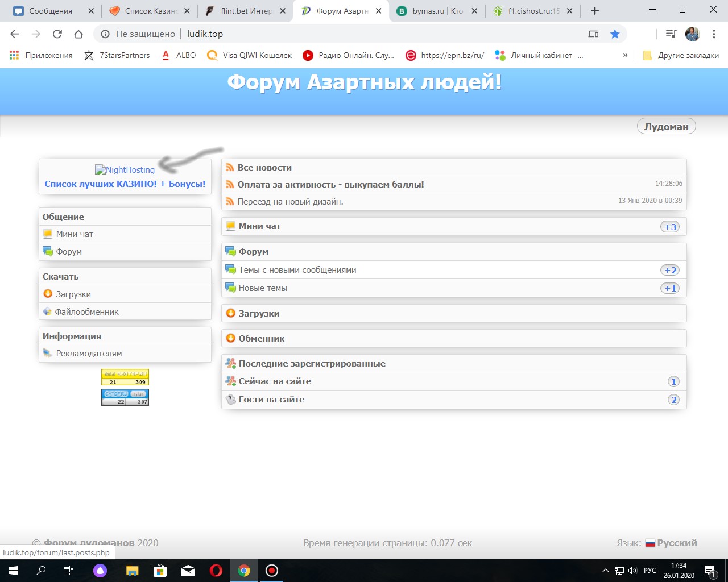Go to the browser home page icon

(x=78, y=34)
